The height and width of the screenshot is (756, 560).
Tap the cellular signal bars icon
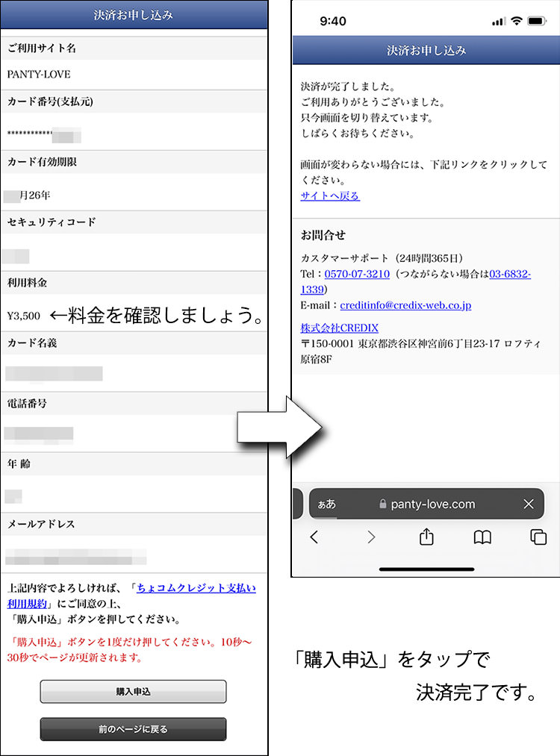tap(499, 21)
